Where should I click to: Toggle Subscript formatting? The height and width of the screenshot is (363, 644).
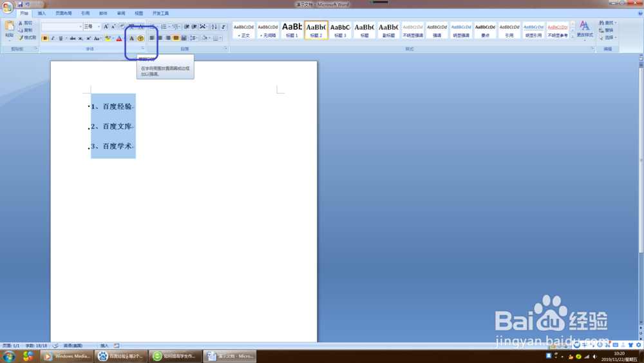[80, 38]
